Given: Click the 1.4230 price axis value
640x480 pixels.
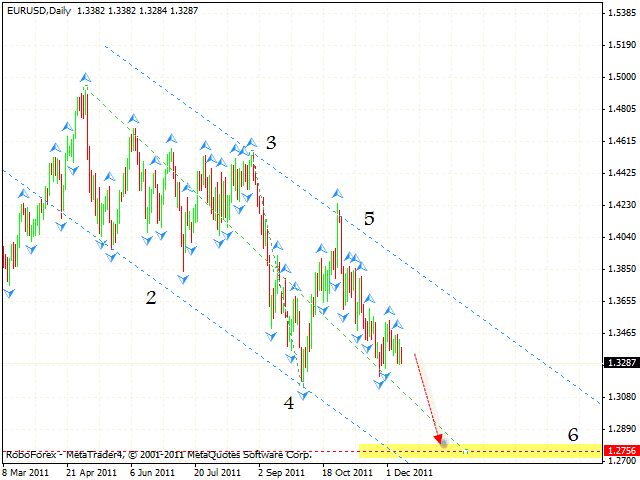Looking at the screenshot, I should pos(622,205).
